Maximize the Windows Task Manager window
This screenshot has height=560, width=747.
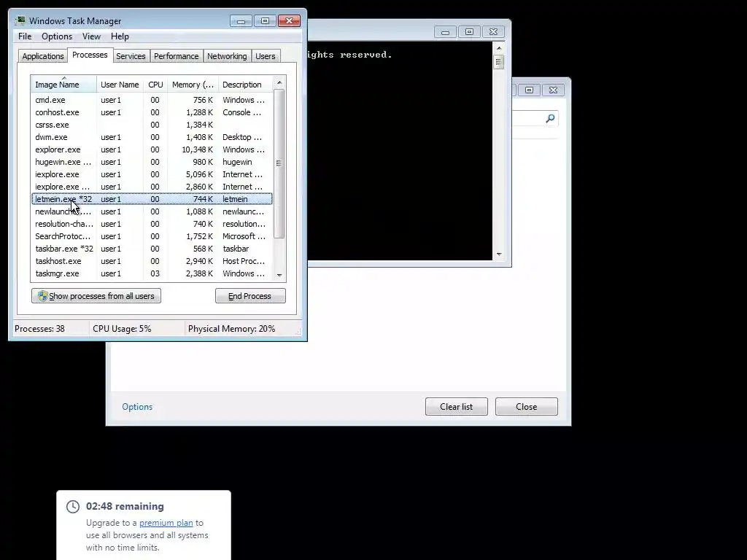coord(265,21)
